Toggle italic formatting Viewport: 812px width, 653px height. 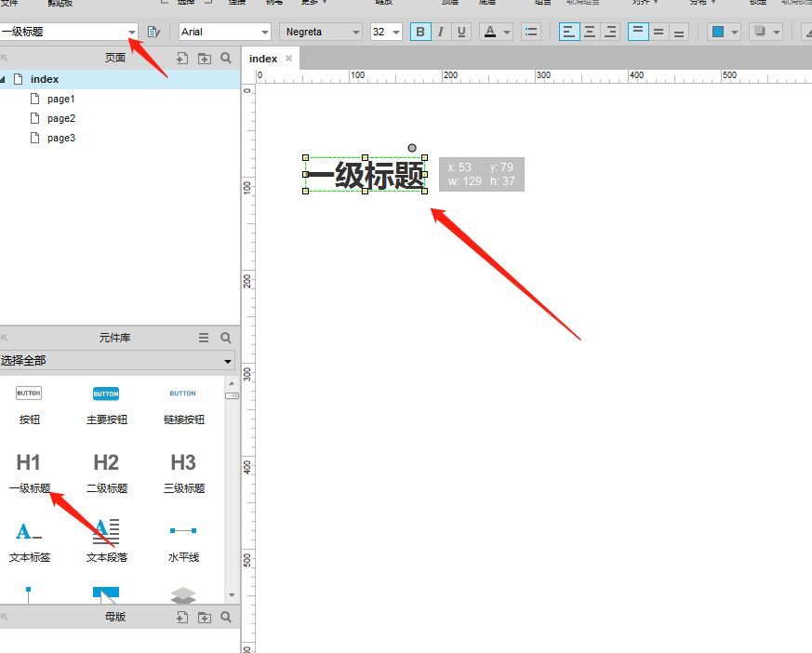pyautogui.click(x=441, y=33)
